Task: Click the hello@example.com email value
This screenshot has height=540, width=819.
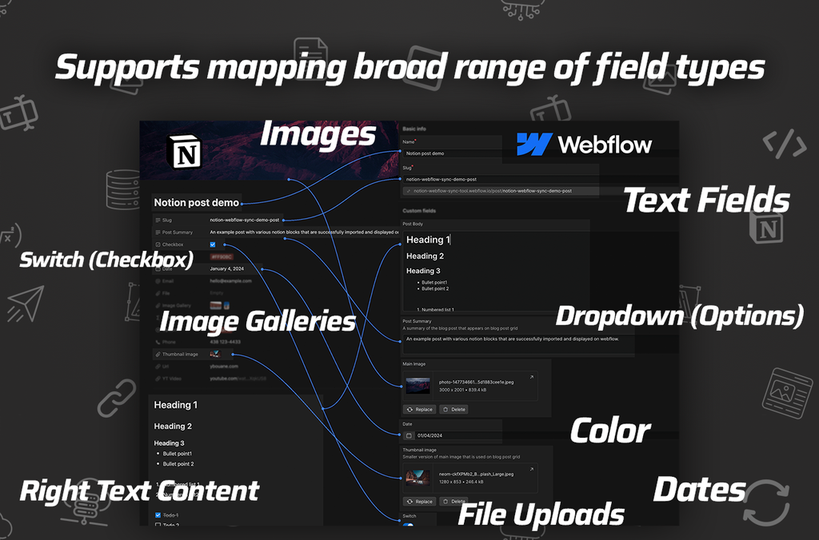Action: click(230, 281)
